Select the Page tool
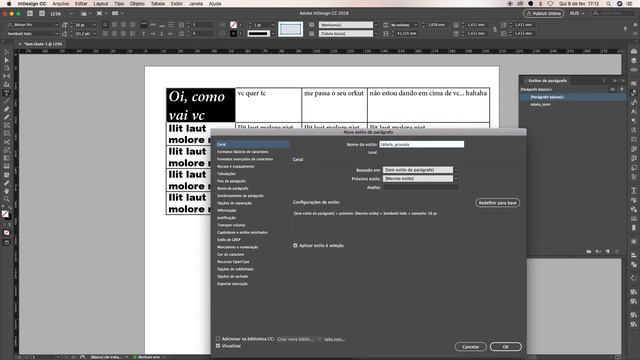 (x=6, y=68)
